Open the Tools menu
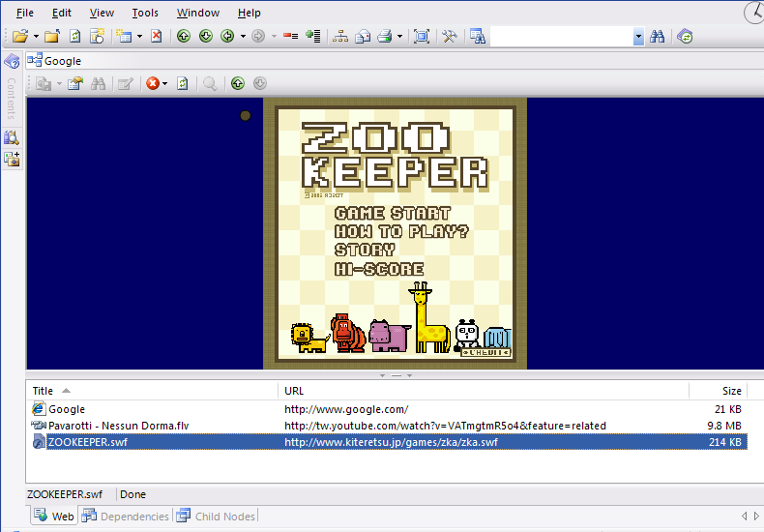This screenshot has height=532, width=764. click(x=145, y=13)
